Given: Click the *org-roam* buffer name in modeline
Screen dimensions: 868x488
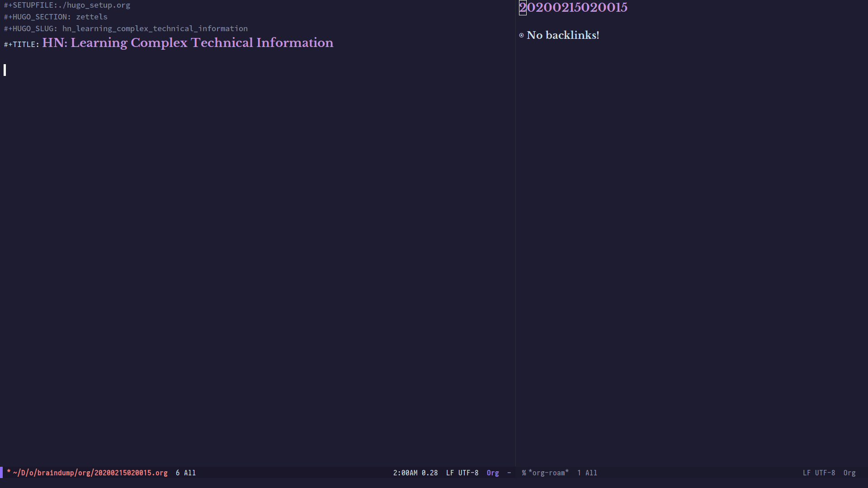Looking at the screenshot, I should click(x=548, y=473).
